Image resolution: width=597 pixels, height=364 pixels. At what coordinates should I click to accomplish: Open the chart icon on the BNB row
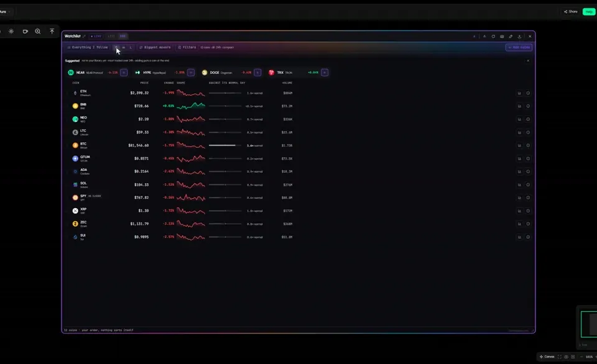(519, 106)
